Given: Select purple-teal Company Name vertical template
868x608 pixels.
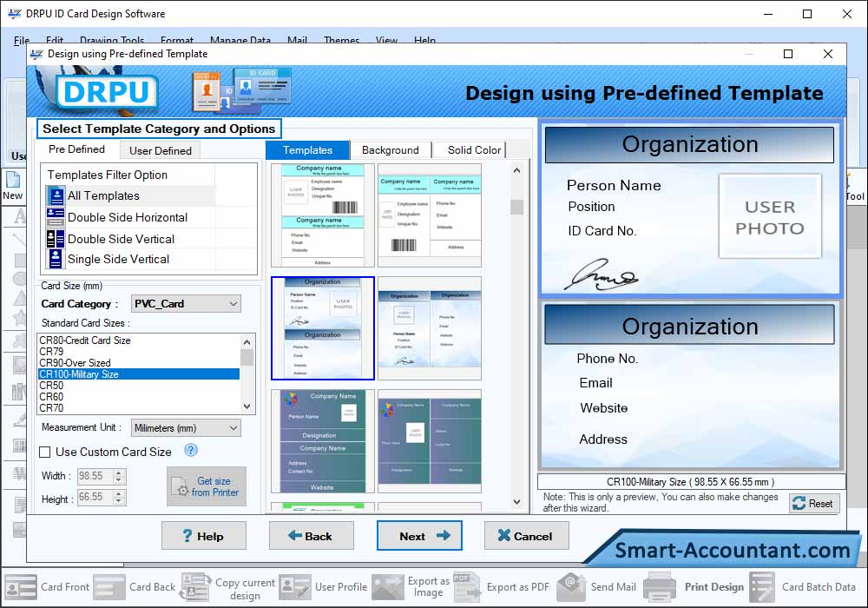Looking at the screenshot, I should point(323,441).
